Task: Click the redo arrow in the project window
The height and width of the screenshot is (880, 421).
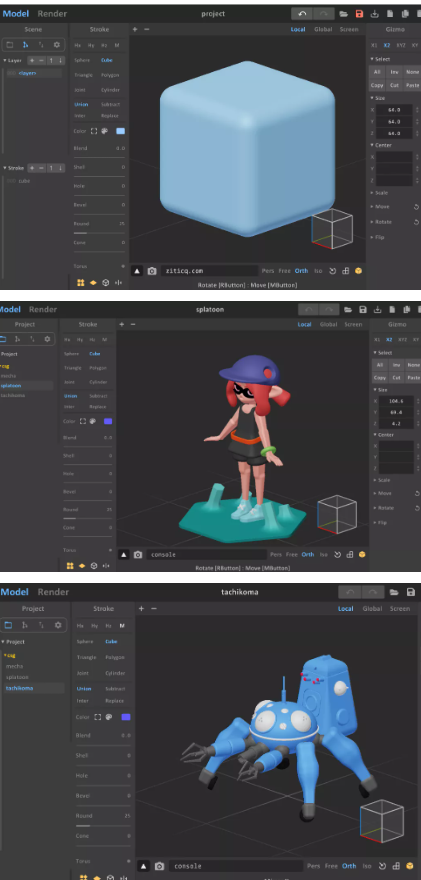Action: 324,13
